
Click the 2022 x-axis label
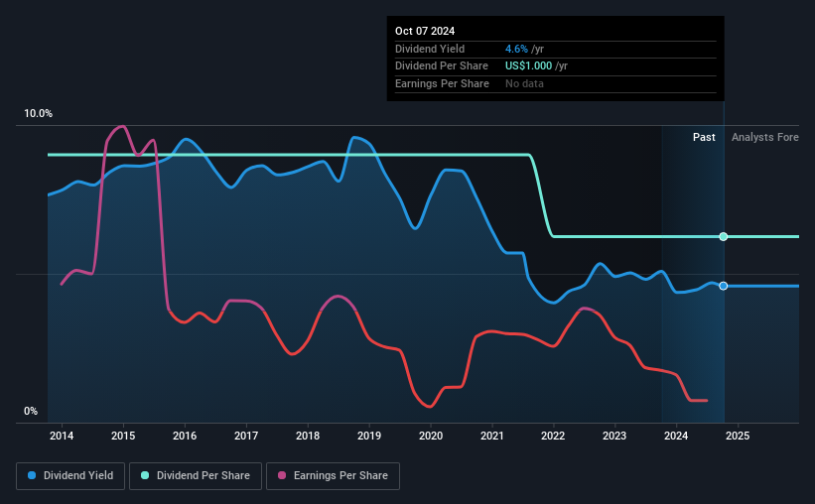(553, 436)
